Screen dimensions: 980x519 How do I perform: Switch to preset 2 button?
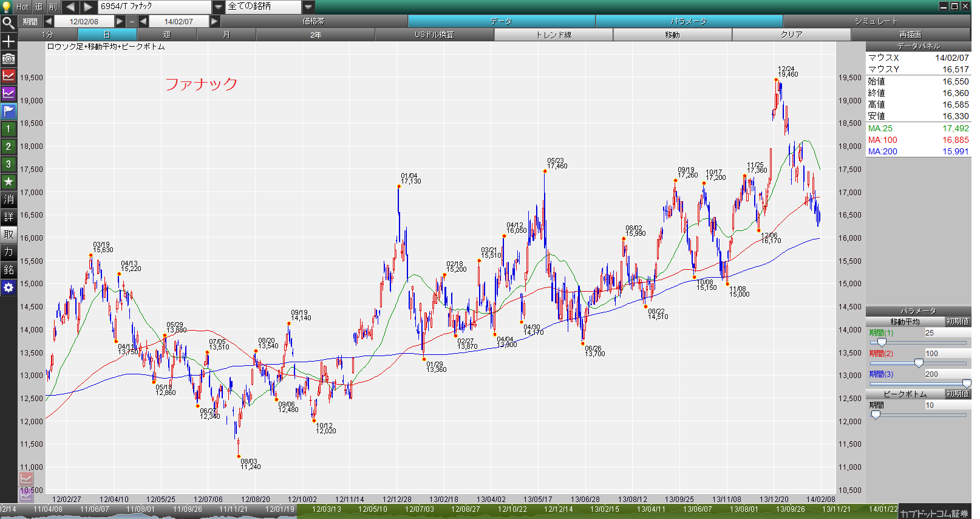click(x=9, y=146)
